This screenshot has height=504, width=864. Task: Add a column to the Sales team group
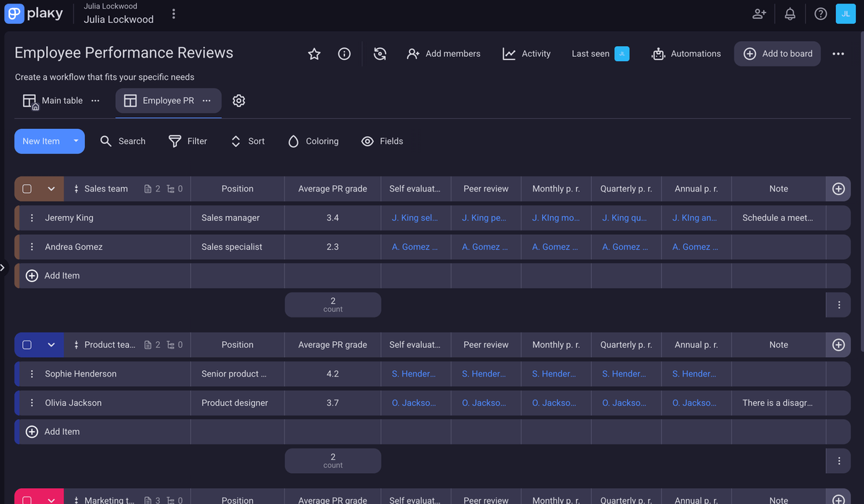pyautogui.click(x=838, y=189)
